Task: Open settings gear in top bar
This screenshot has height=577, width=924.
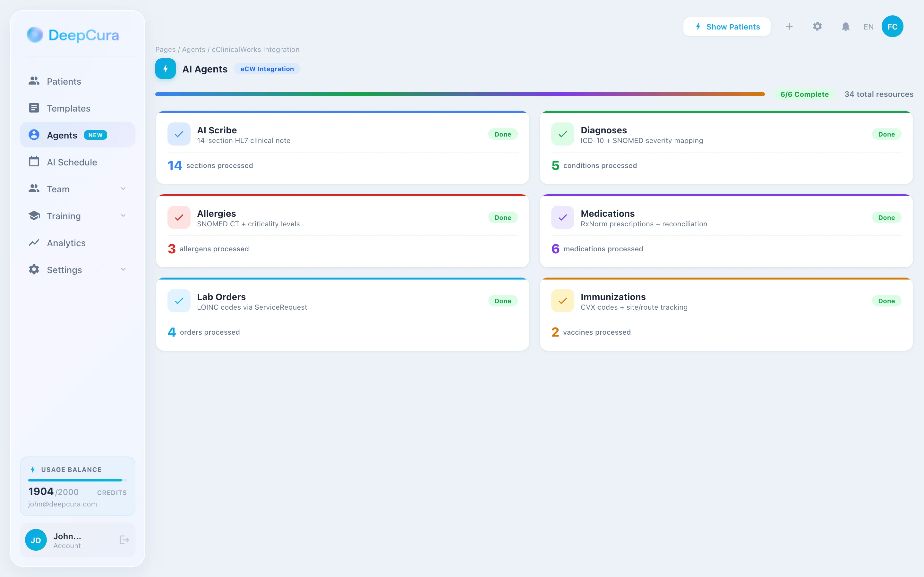Action: click(x=817, y=26)
